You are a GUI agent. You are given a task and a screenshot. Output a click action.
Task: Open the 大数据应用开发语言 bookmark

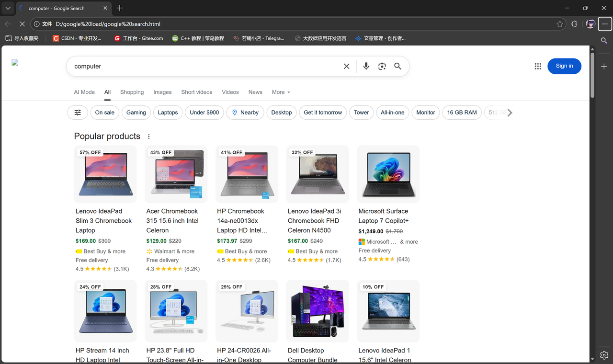(x=320, y=38)
